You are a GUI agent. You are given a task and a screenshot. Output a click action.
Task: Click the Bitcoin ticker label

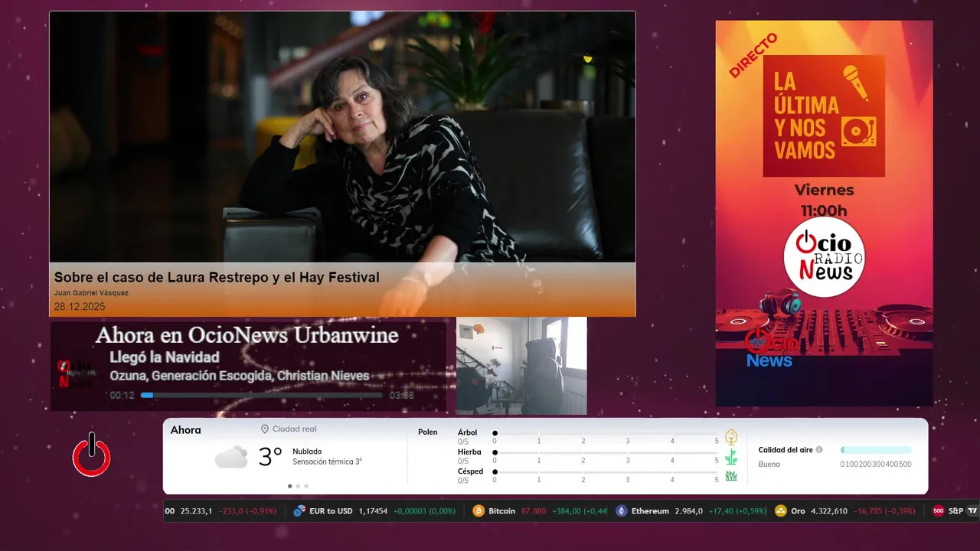tap(503, 511)
